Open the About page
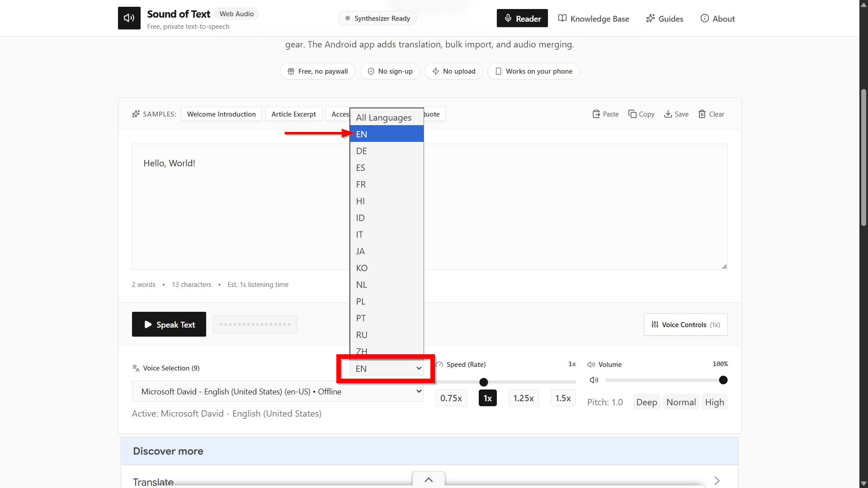The width and height of the screenshot is (868, 488). click(x=717, y=19)
